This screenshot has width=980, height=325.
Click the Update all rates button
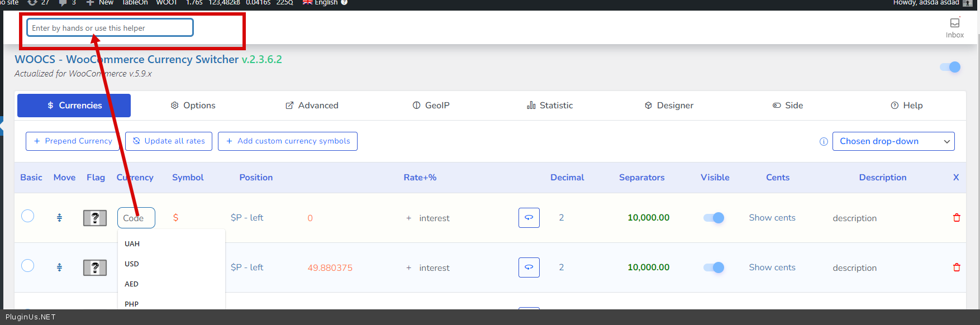tap(169, 141)
